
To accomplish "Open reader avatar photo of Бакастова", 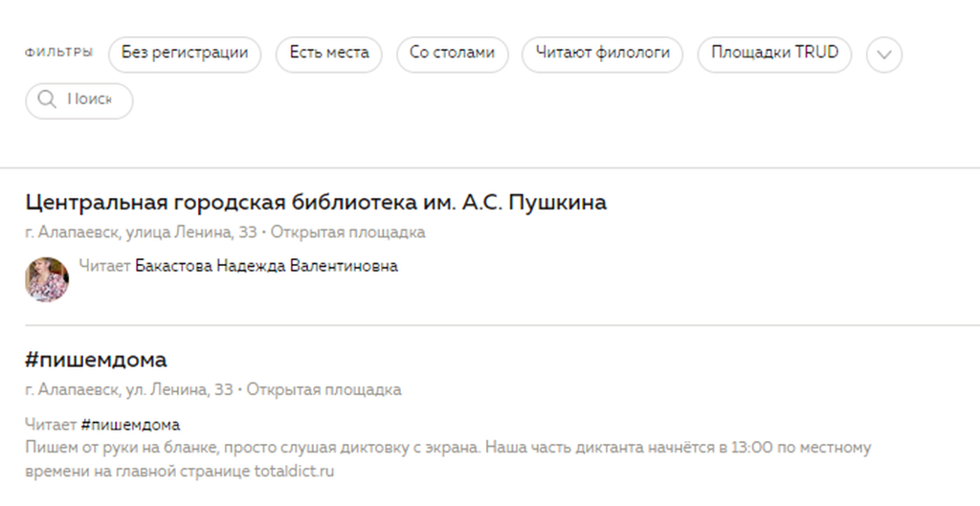I will (x=46, y=279).
